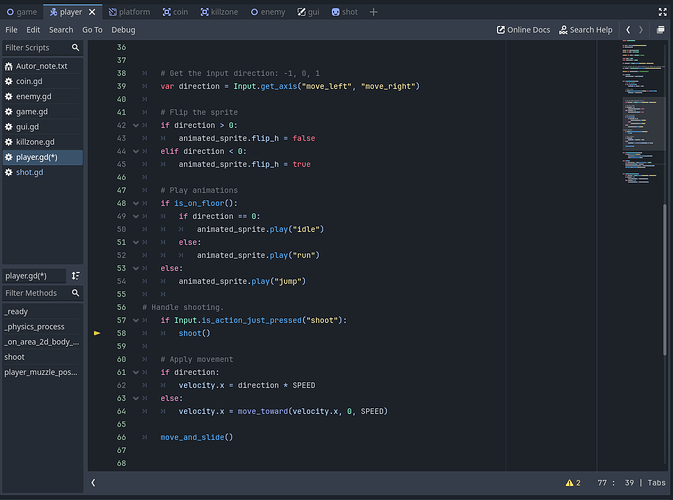Select gui.gd script
Image resolution: width=673 pixels, height=500 pixels.
click(42, 127)
